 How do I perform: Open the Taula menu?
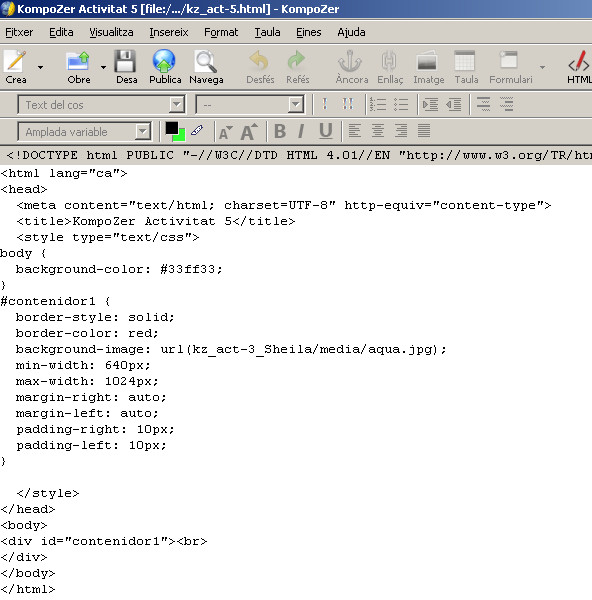coord(267,32)
